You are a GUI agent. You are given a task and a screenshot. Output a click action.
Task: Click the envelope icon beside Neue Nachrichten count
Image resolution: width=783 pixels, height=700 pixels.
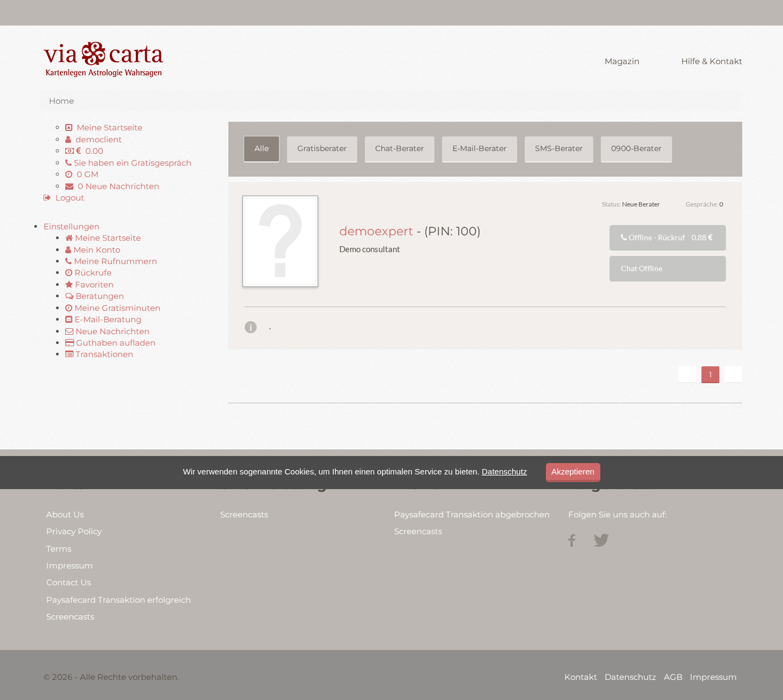(70, 186)
